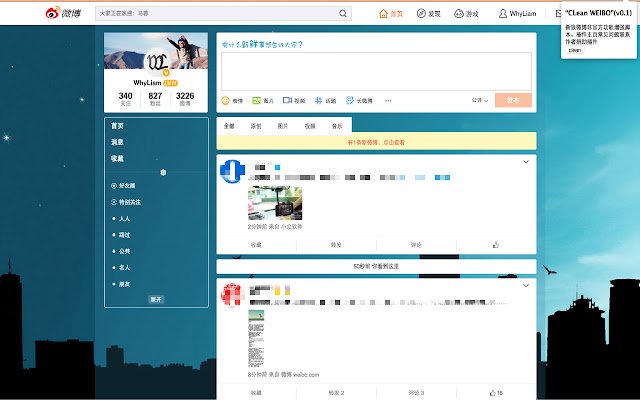This screenshot has height=400, width=640.
Task: Switch to the 原创 feed tab
Action: [256, 126]
